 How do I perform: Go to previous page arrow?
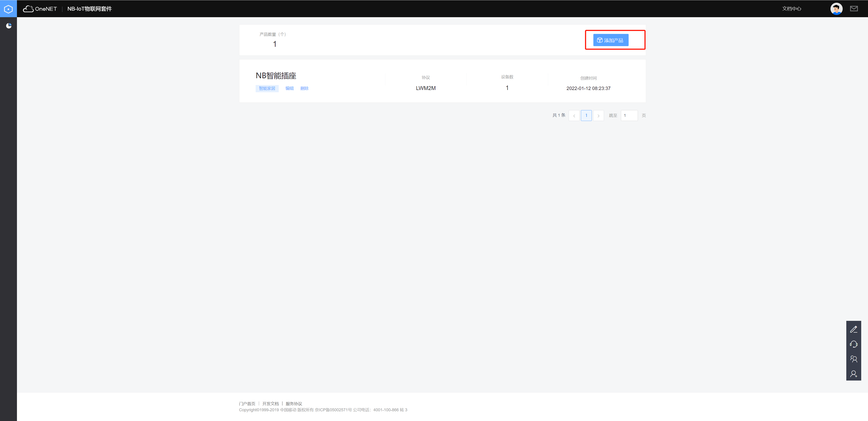(x=574, y=116)
